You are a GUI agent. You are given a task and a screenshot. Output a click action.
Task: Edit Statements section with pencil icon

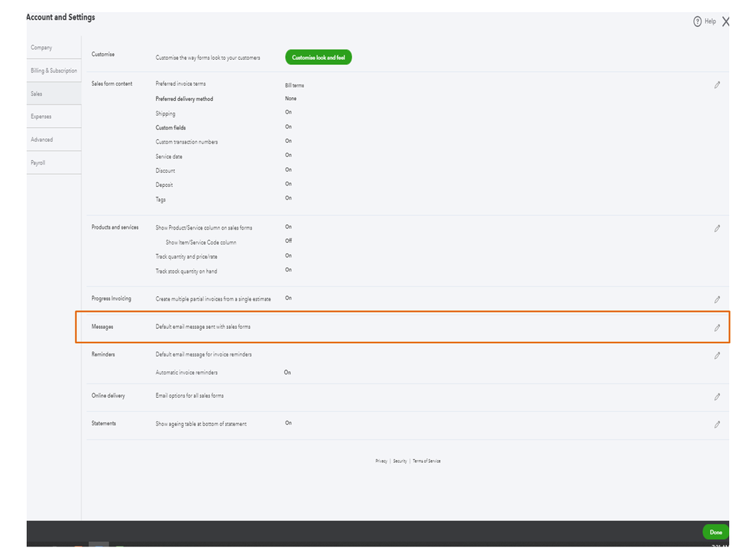coord(716,424)
